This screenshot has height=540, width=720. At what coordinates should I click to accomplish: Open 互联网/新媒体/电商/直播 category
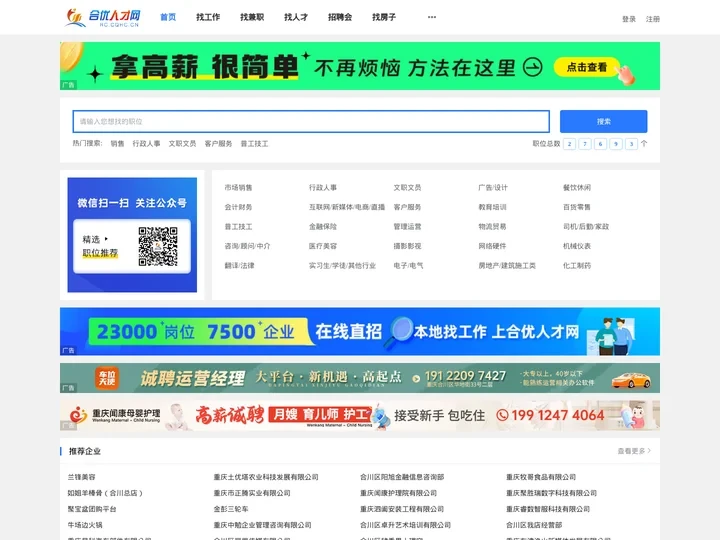[347, 207]
